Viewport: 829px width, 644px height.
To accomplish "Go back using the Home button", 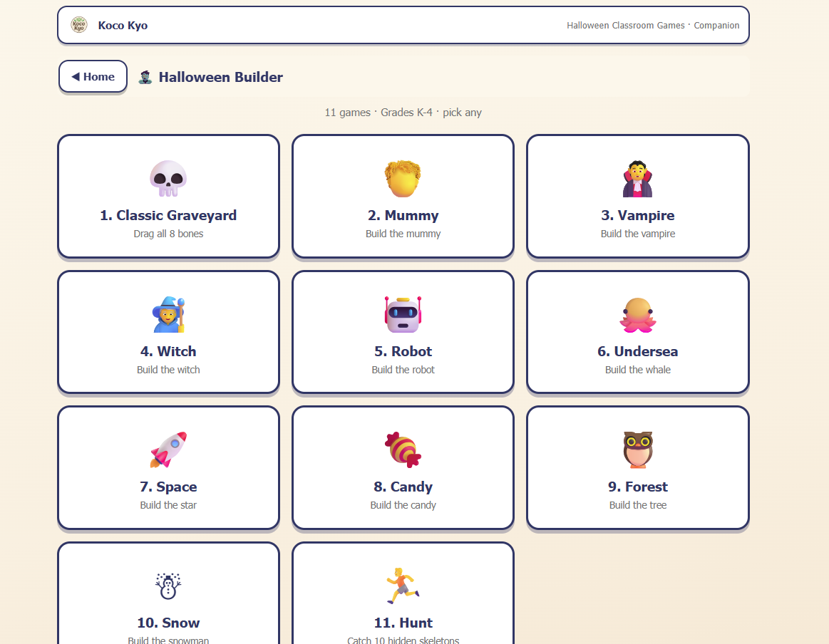I will pyautogui.click(x=93, y=77).
